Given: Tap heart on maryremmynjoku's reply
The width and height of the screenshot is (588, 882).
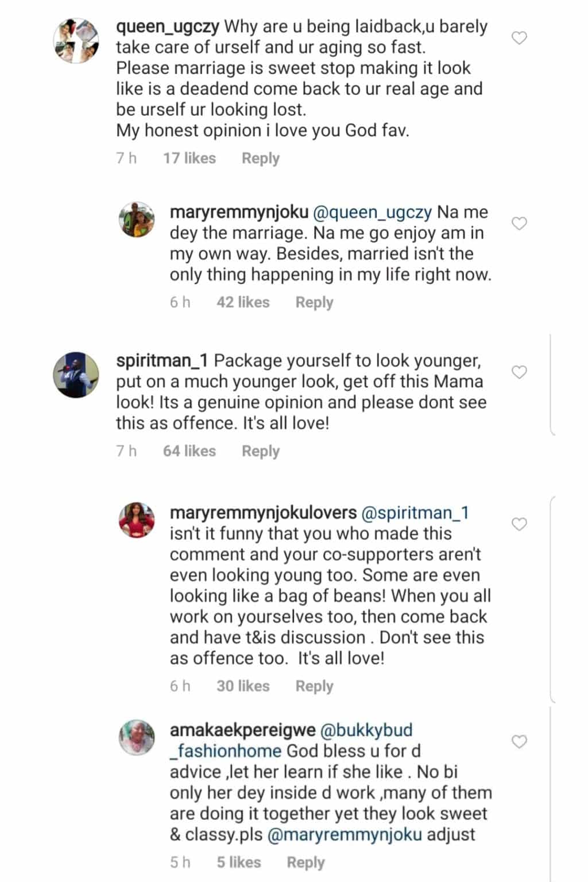Looking at the screenshot, I should (x=519, y=224).
